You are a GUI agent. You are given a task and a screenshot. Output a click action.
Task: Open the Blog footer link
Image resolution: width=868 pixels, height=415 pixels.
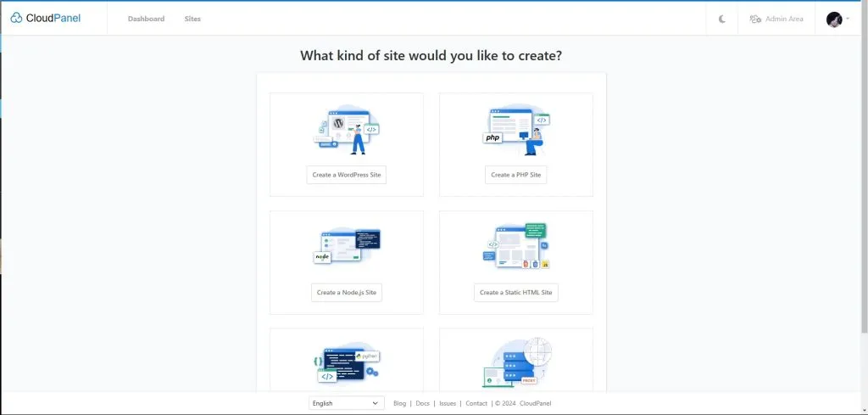coord(400,403)
